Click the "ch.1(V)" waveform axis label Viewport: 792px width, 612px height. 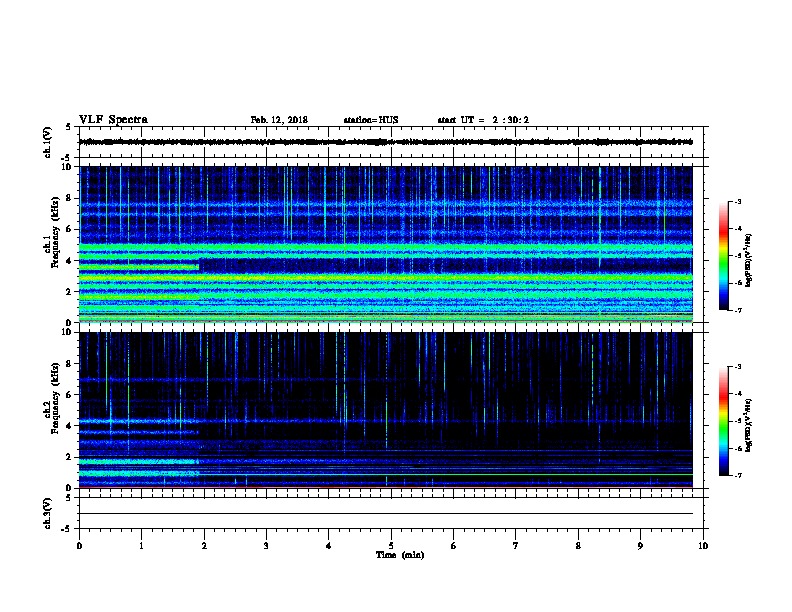[x=47, y=142]
